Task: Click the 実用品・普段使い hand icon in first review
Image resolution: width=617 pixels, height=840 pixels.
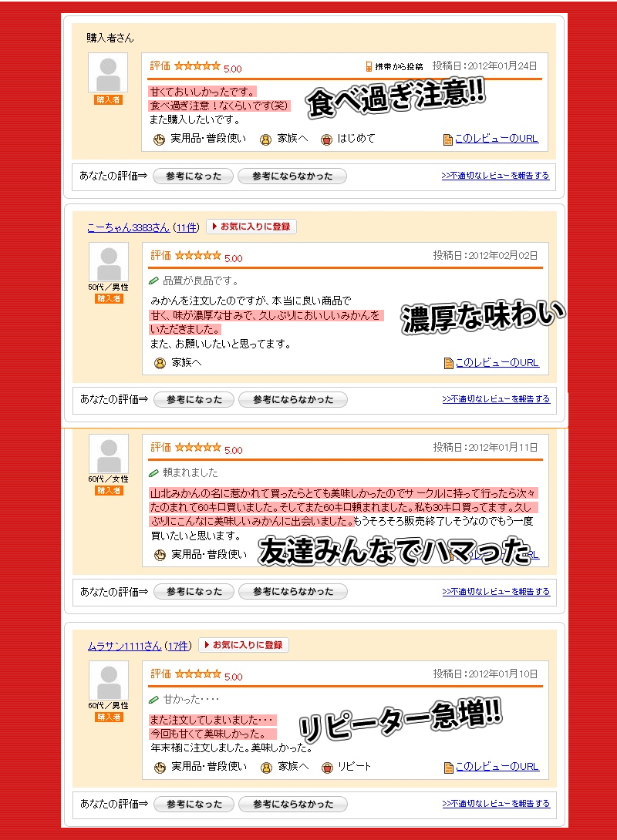Action: pos(159,139)
